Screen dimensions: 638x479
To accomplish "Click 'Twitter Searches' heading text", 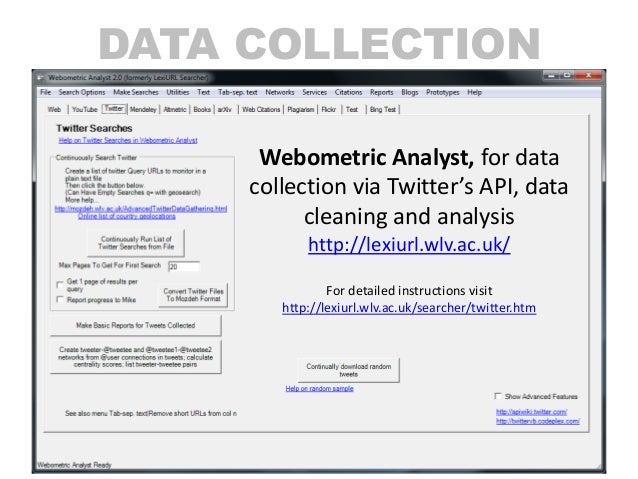I will [94, 128].
